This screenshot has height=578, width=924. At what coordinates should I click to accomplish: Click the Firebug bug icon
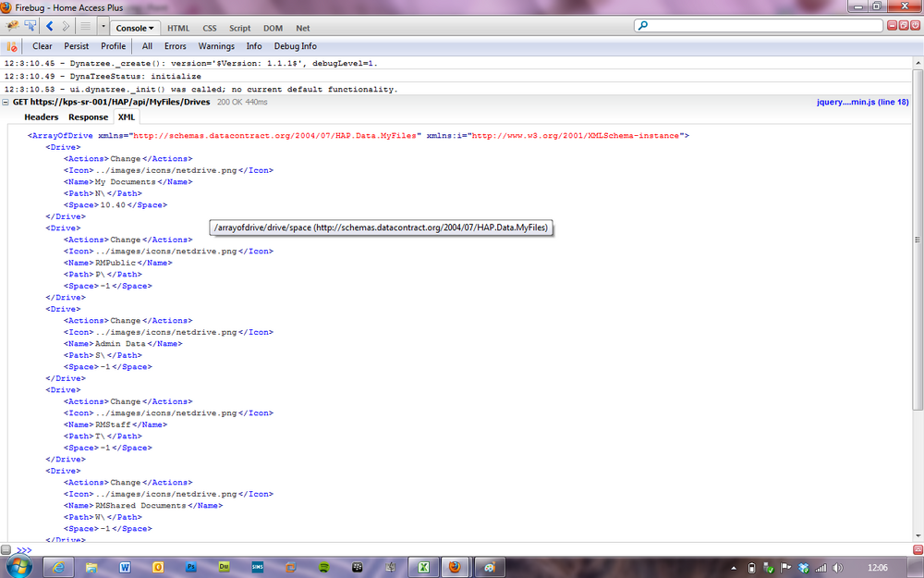point(12,27)
